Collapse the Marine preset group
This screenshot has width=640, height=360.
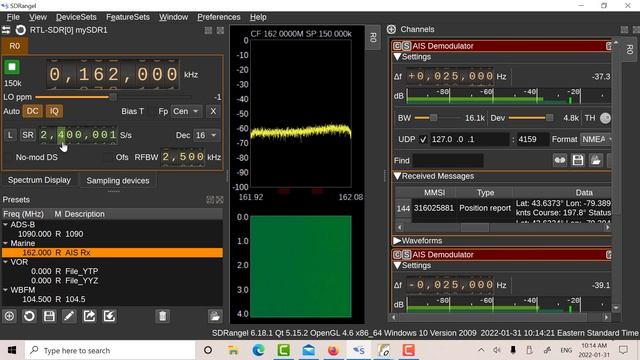5,243
